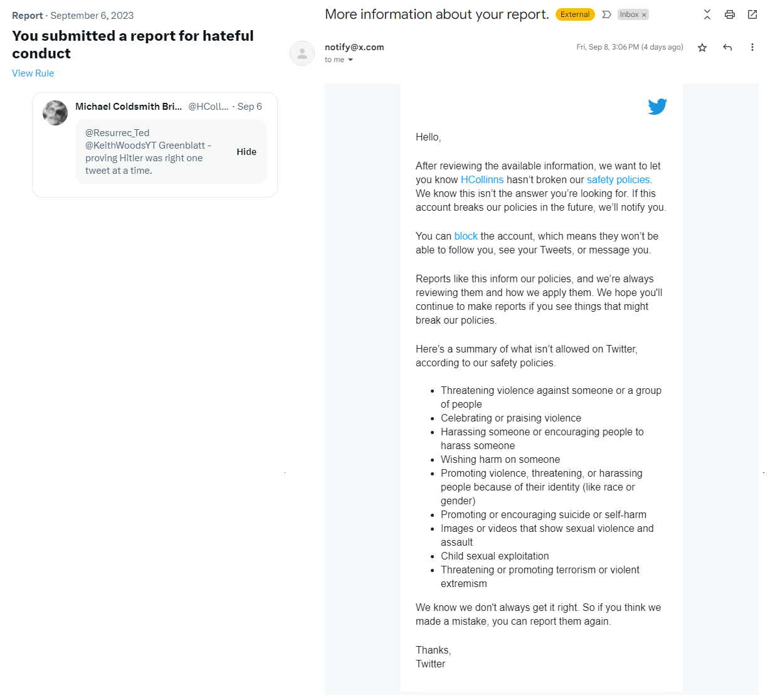Click the @HColl... handle on tweet
The height and width of the screenshot is (700, 775).
point(208,107)
